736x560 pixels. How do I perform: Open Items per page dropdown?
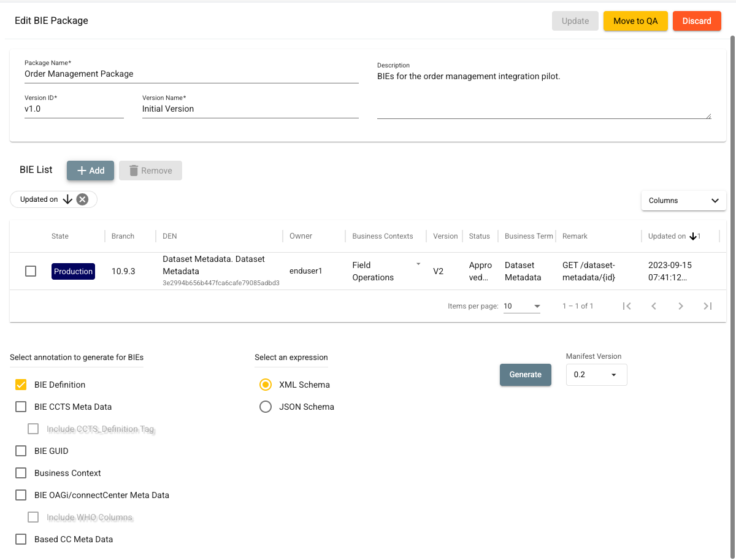pos(522,306)
